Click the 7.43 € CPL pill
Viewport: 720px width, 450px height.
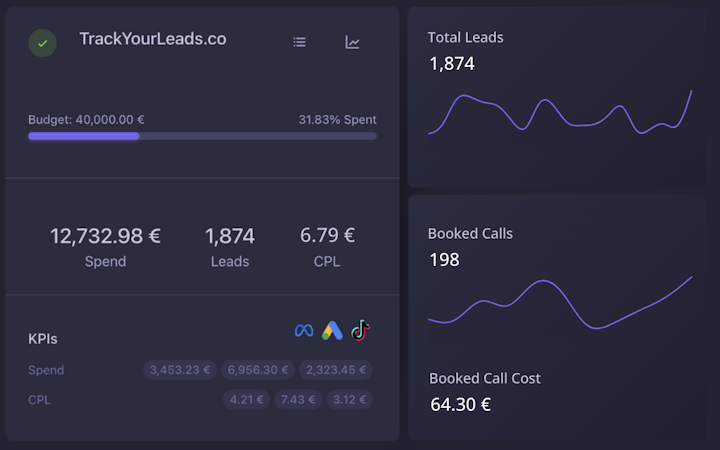click(298, 399)
